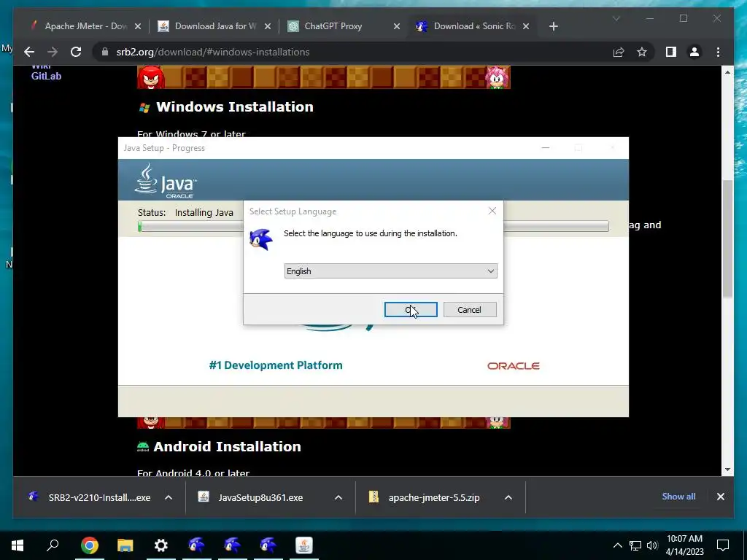
Task: Bookmark this page with the star
Action: point(642,52)
